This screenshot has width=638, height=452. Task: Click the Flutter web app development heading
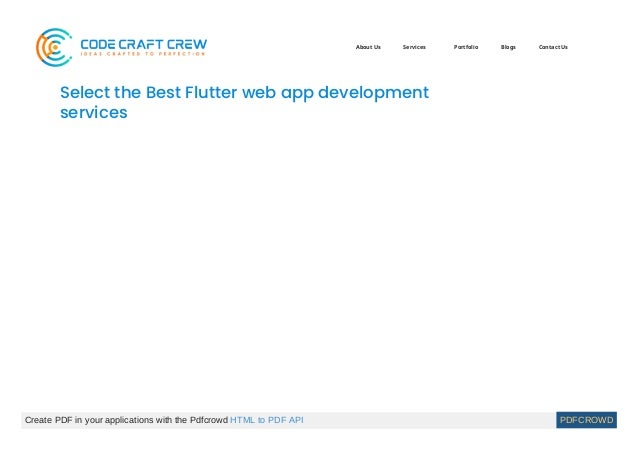tap(245, 102)
